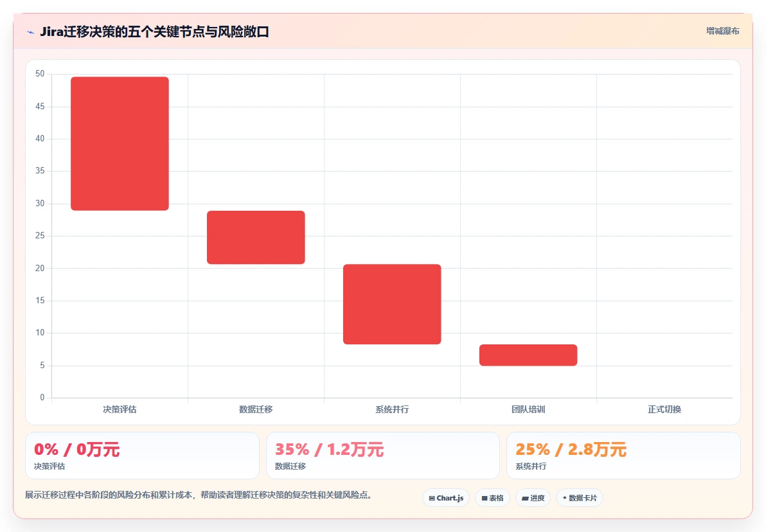766x532 pixels.
Task: Click the description text starting with 展示迁移过程
Action: 199,495
